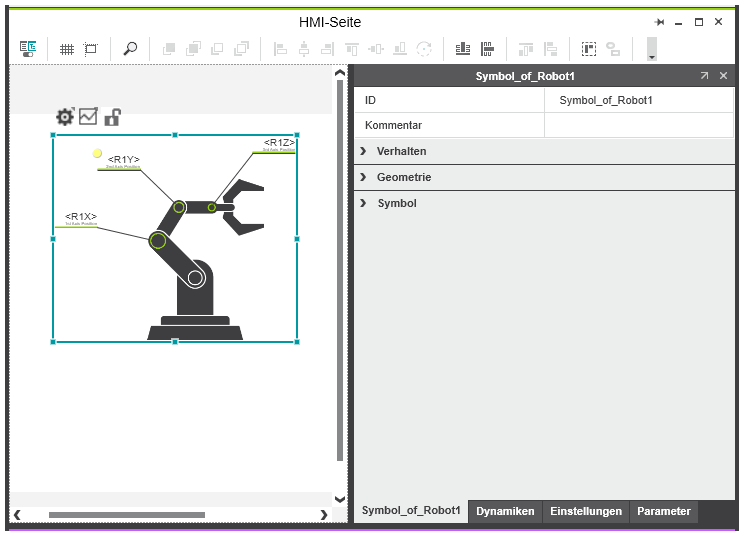Expand the Symbol section

coord(364,203)
